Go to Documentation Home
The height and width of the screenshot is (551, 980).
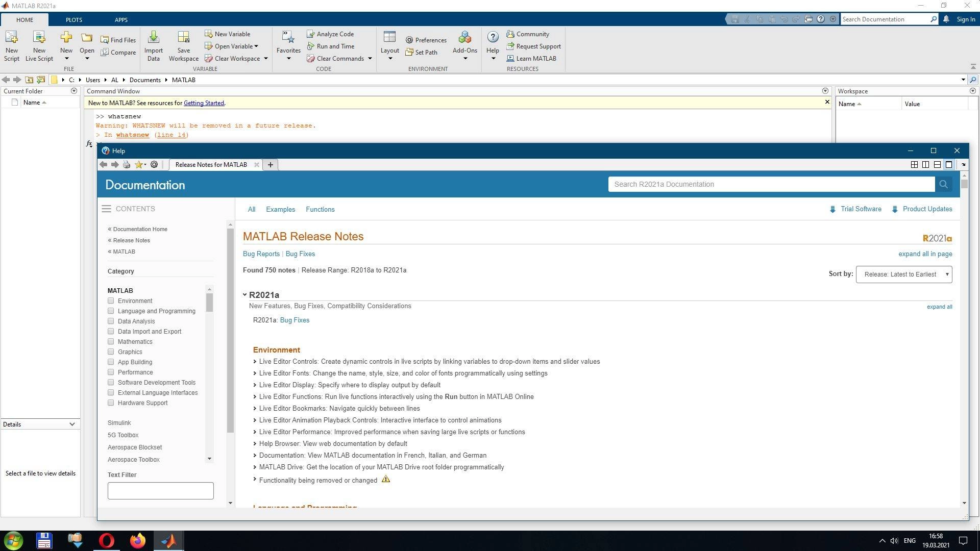click(x=140, y=229)
